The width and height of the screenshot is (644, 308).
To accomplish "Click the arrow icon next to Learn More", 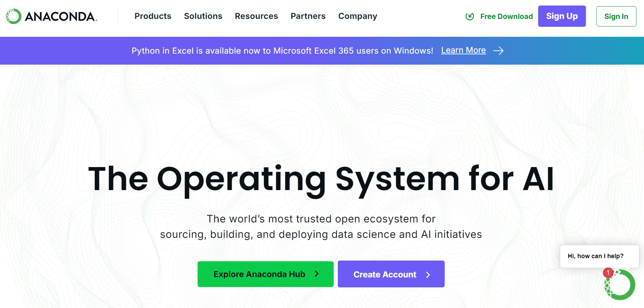I will [x=498, y=51].
